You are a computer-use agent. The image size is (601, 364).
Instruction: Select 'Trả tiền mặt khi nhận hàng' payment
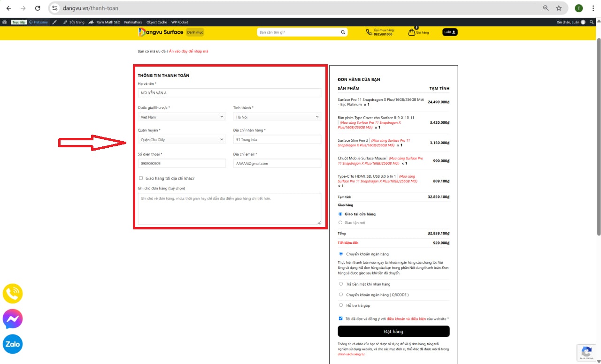[341, 284]
